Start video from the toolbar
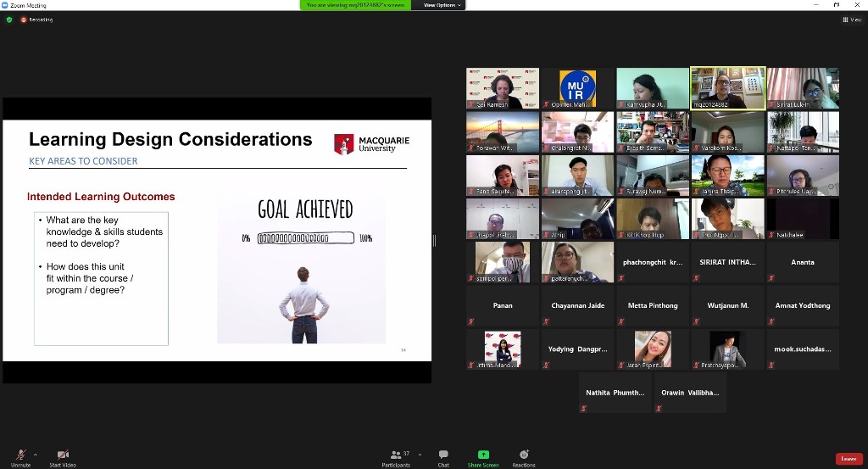 (63, 456)
